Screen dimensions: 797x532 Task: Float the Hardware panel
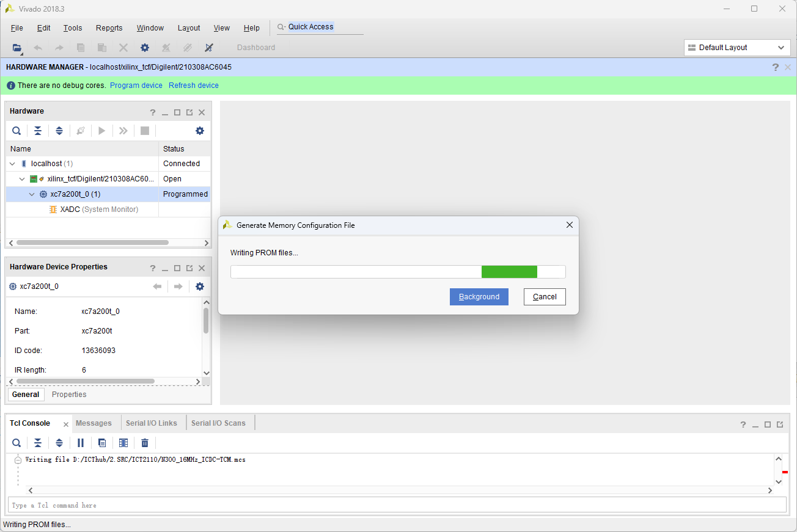189,112
